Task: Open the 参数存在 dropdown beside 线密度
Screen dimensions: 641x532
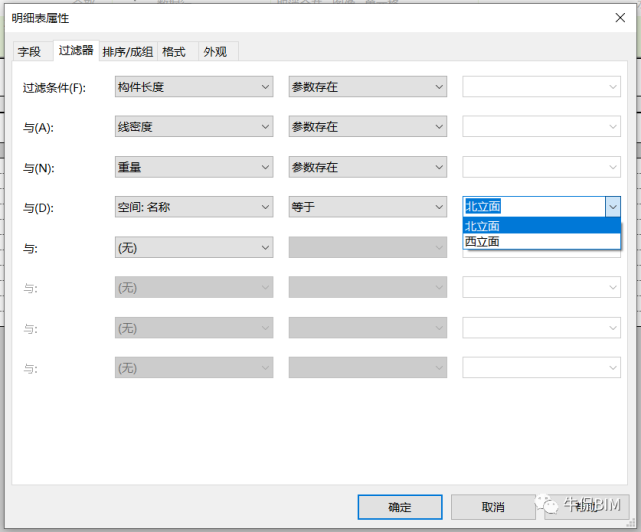Action: click(367, 127)
